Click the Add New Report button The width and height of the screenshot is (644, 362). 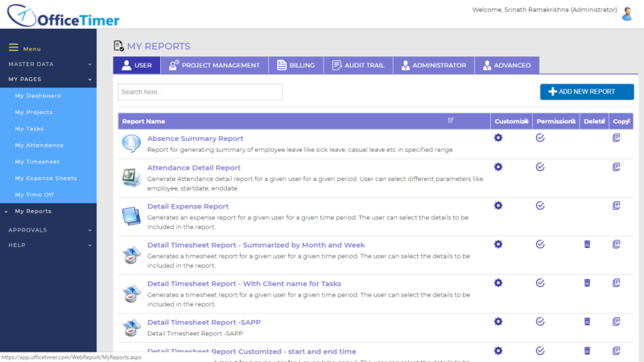587,92
